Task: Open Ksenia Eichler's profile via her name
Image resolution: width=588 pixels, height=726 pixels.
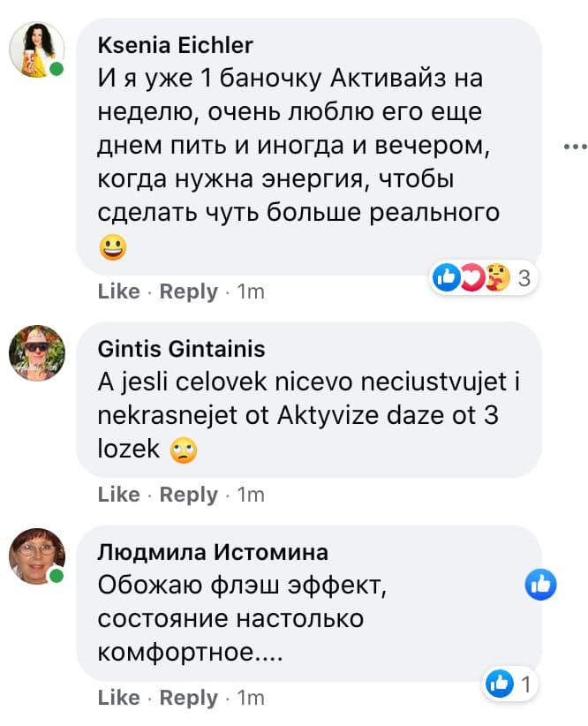Action: coord(175,45)
